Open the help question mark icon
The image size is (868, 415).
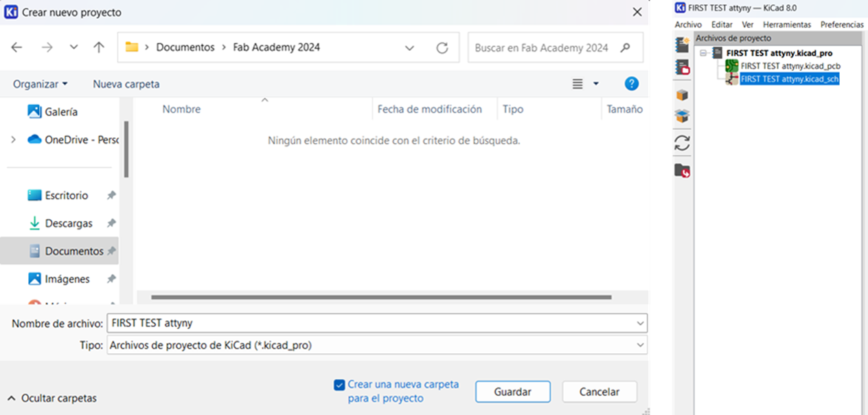point(632,84)
